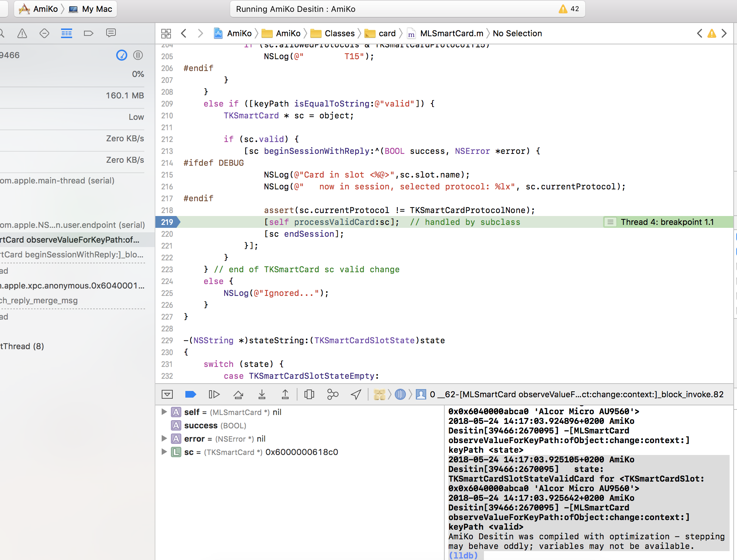Step over the current line

(x=238, y=394)
